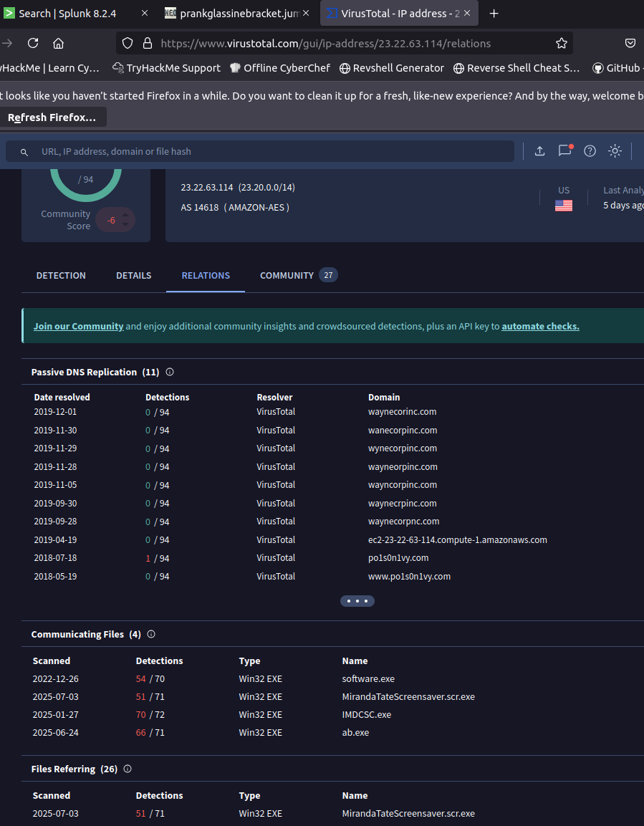Open the DETECTION tab
Screen dimensions: 644x826
tap(61, 276)
